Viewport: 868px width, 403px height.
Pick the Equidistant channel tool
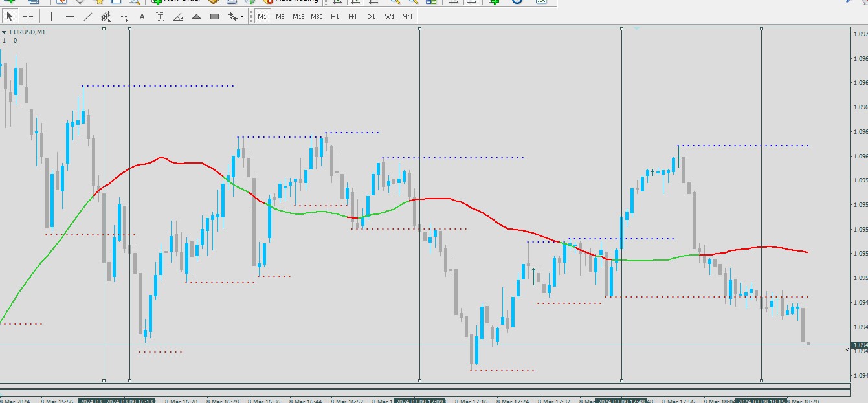click(106, 16)
